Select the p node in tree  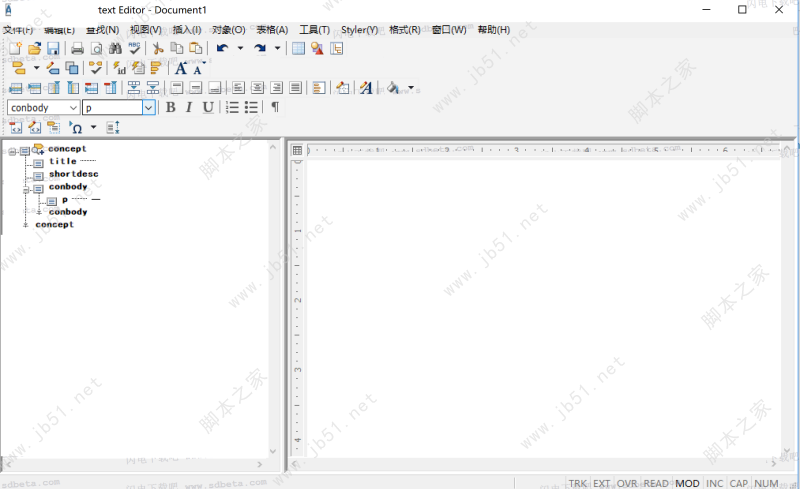(65, 200)
